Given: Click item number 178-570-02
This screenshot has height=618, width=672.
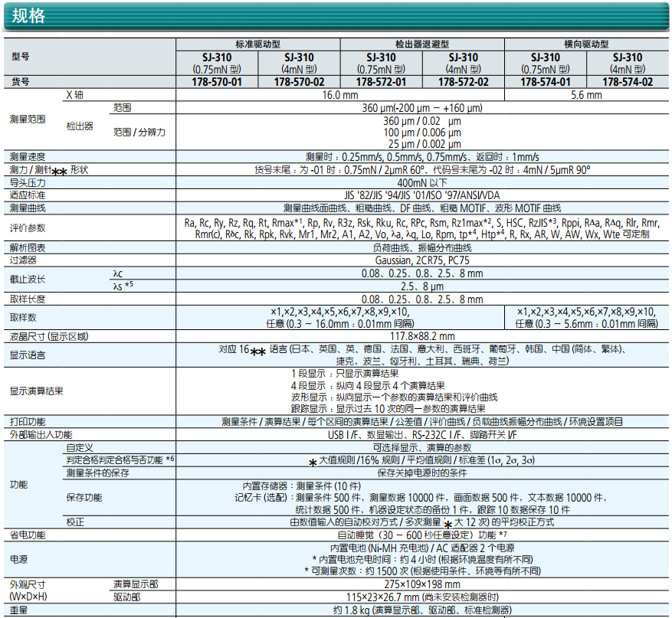Looking at the screenshot, I should pos(299,82).
